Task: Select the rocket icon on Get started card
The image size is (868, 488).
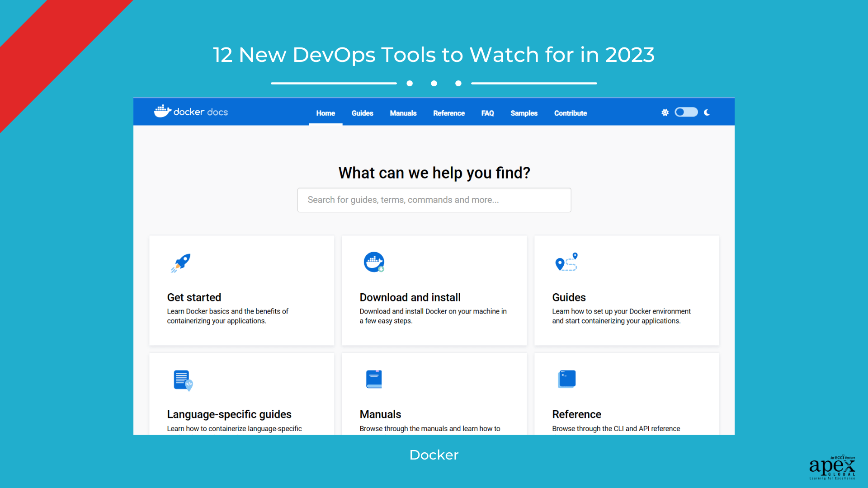Action: [181, 263]
